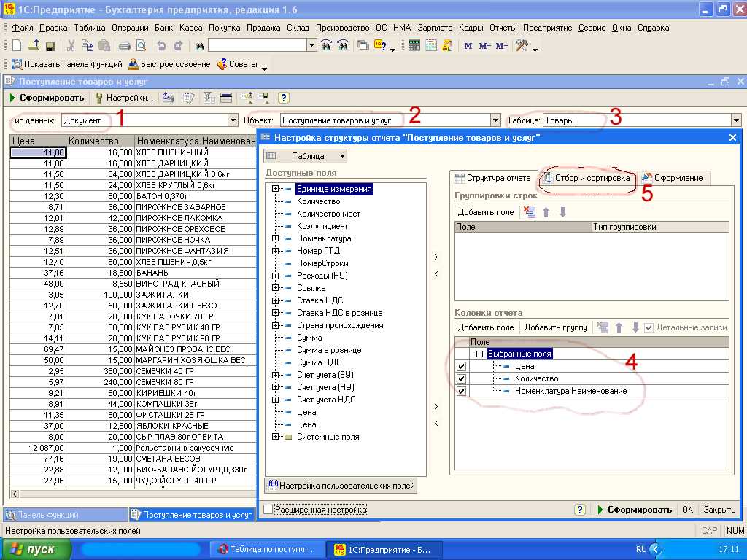747x560 pixels.
Task: Select the Структура отчета tab
Action: [x=492, y=178]
